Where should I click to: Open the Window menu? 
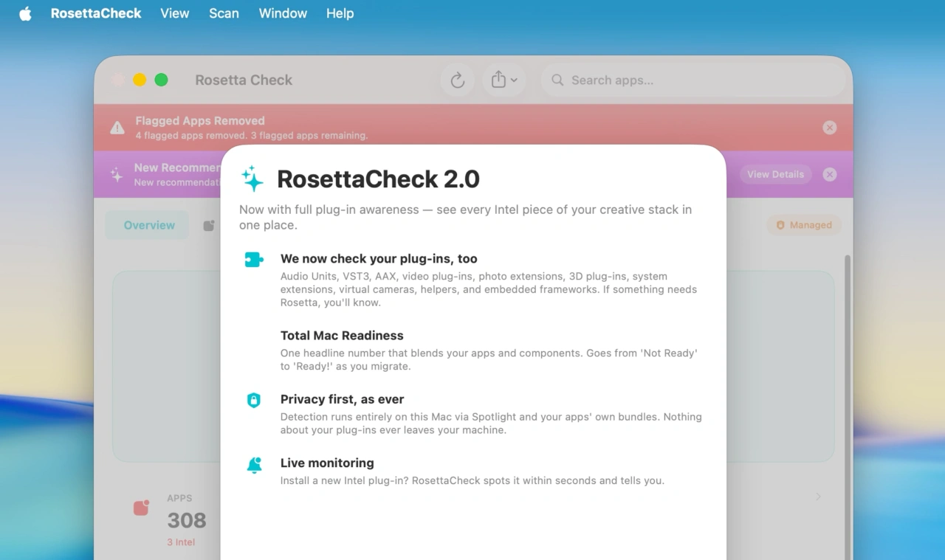(x=283, y=13)
